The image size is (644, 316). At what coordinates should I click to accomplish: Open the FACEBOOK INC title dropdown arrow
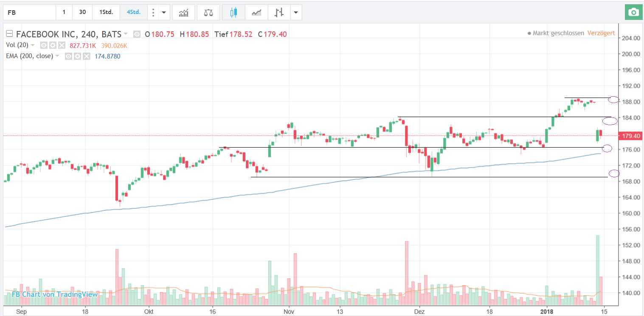pos(126,34)
